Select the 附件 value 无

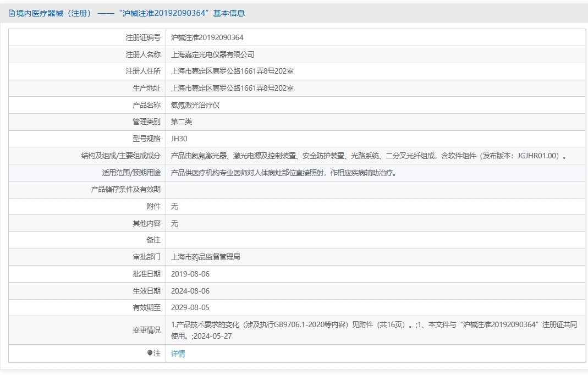pos(174,206)
